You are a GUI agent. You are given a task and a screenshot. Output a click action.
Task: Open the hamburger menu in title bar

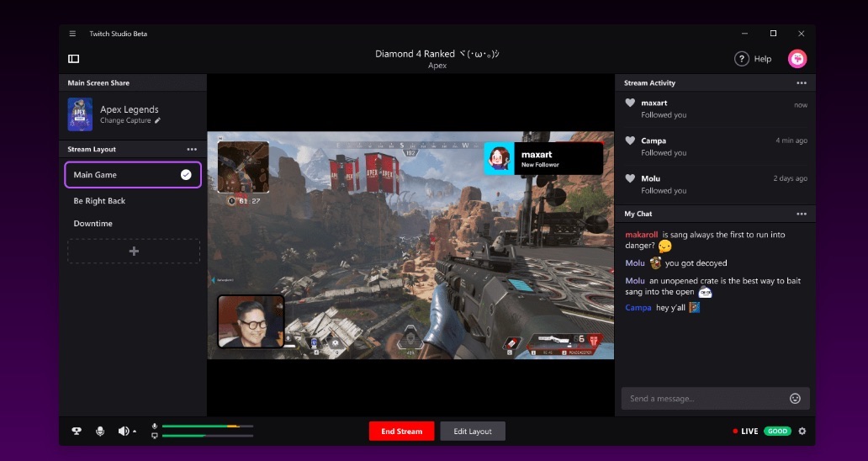coord(72,34)
